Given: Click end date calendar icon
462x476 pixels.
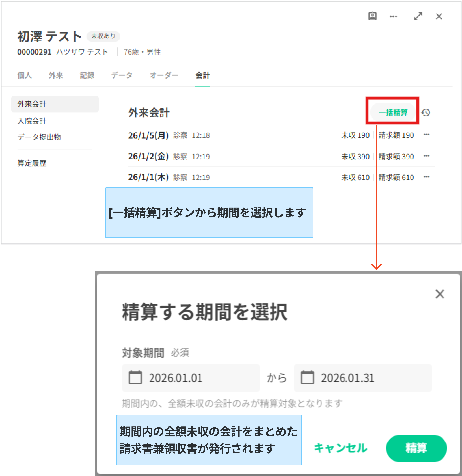Looking at the screenshot, I should (307, 378).
